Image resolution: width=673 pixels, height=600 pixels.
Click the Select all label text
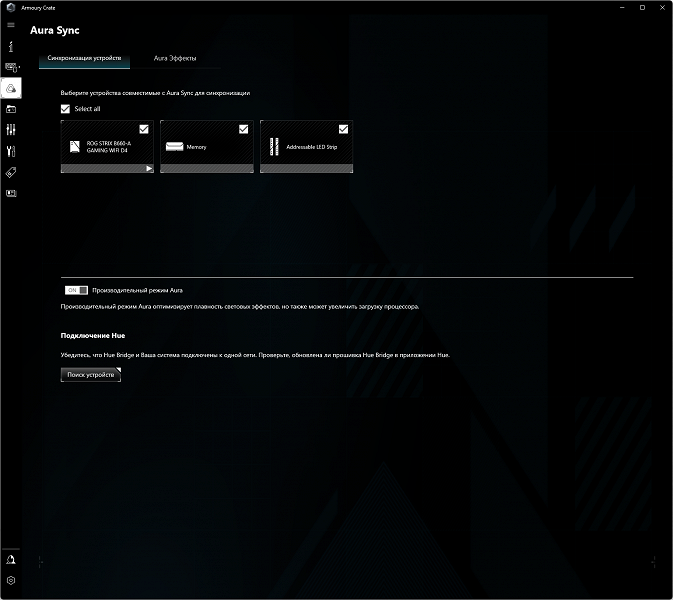pos(87,109)
